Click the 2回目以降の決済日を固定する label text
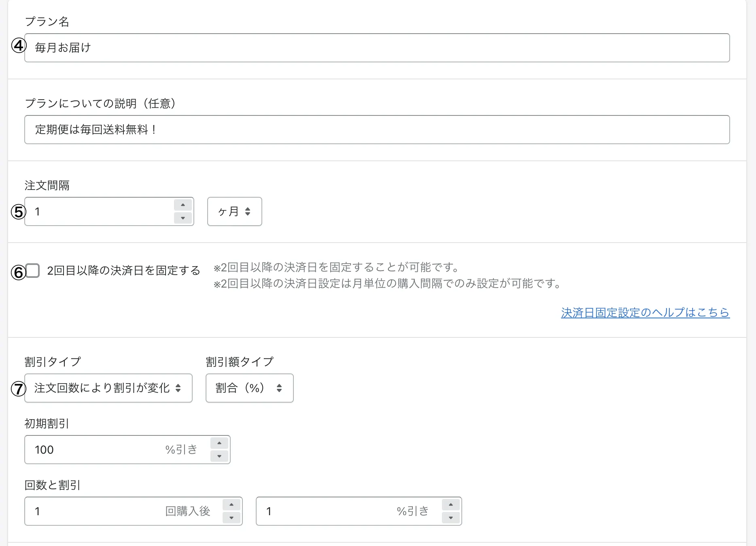This screenshot has height=546, width=756. click(x=123, y=270)
